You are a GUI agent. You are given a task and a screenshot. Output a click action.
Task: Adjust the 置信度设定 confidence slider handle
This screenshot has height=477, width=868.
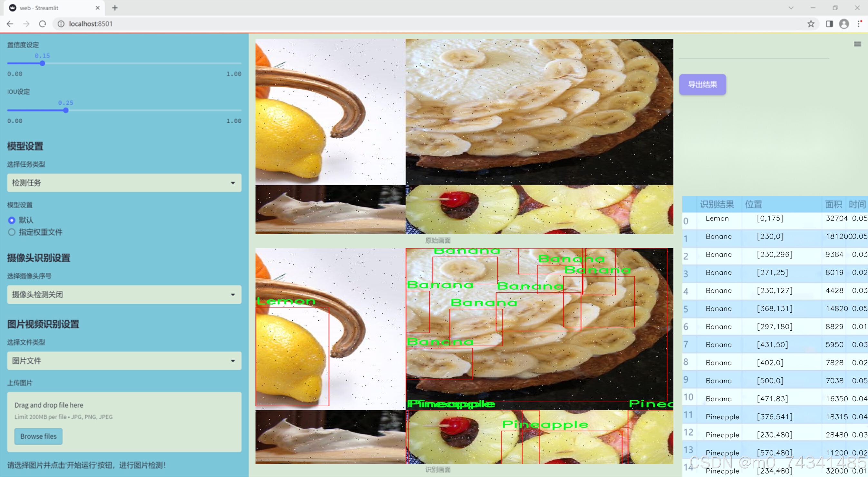[x=43, y=63]
